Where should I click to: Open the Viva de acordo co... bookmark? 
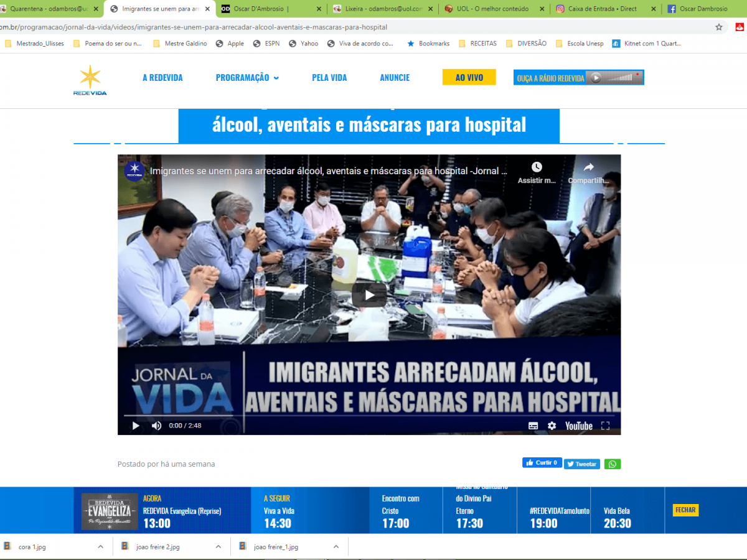360,44
